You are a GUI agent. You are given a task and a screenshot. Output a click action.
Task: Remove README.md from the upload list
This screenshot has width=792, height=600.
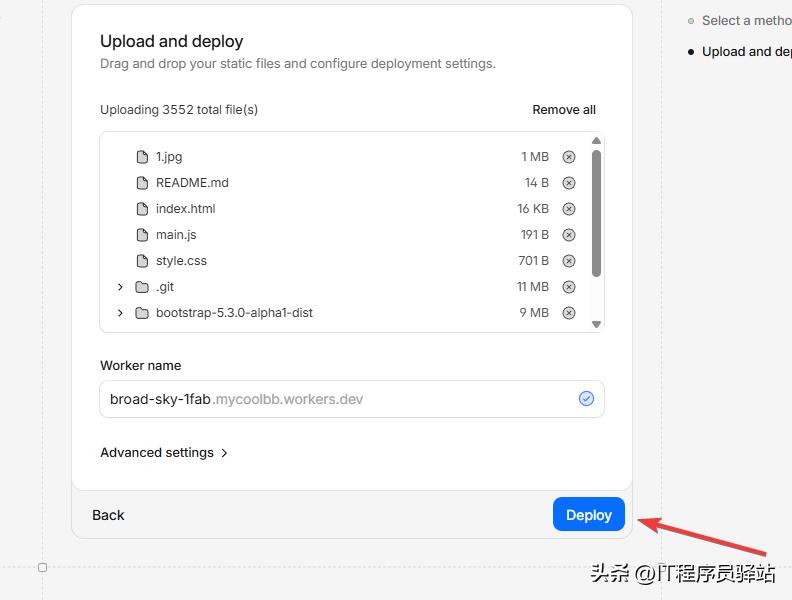[x=569, y=183]
